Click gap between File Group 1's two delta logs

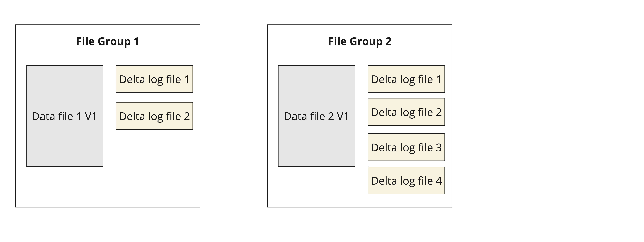tap(154, 98)
